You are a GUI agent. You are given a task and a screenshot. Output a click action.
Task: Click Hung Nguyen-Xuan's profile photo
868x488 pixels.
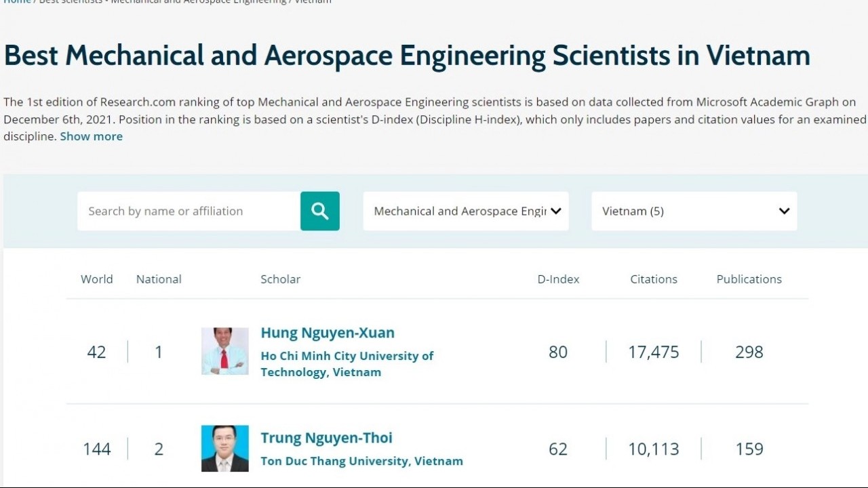pos(224,350)
